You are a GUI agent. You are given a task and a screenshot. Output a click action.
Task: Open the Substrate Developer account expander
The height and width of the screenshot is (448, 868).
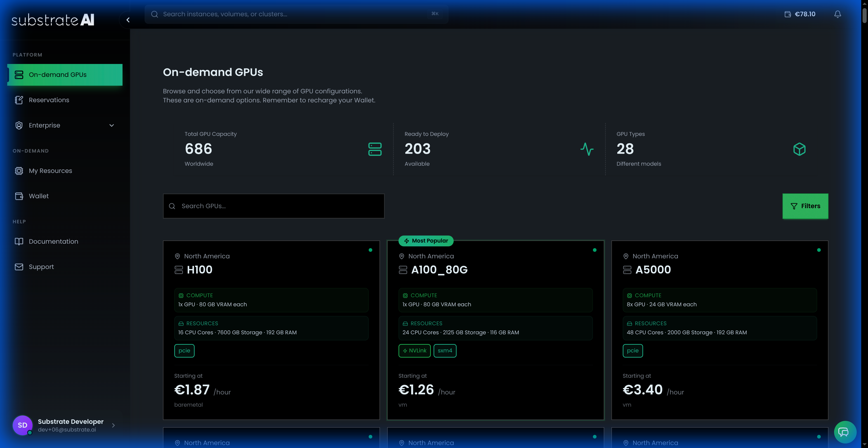coord(113,425)
